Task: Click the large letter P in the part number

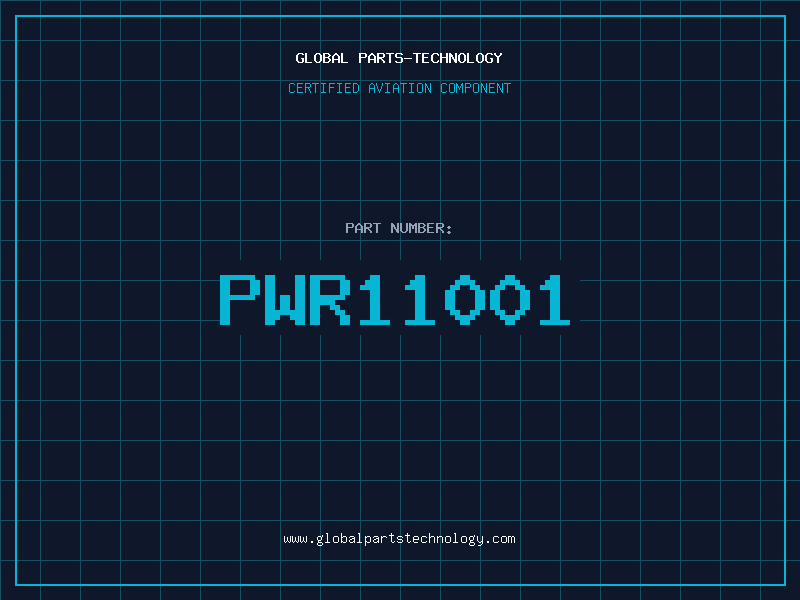Action: point(240,299)
